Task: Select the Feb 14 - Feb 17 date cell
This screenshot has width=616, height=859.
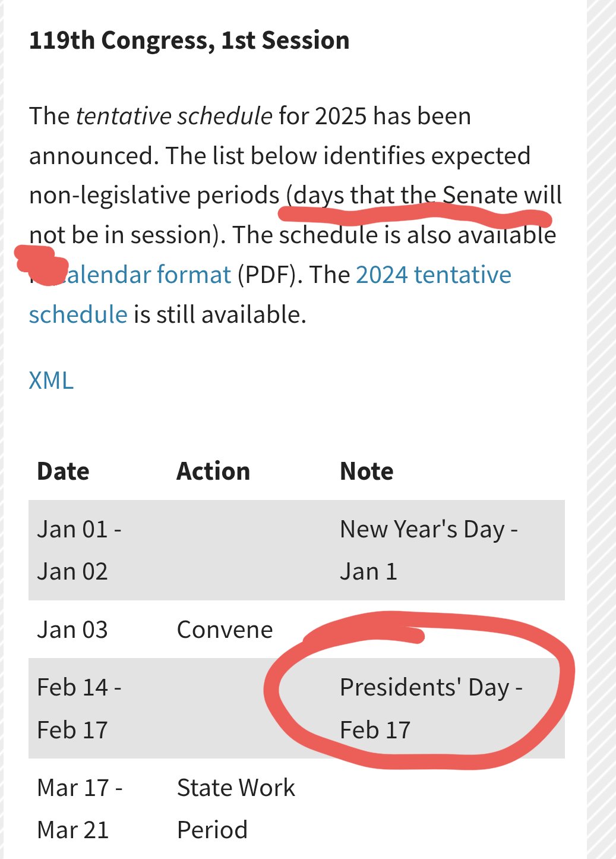Action: 79,708
